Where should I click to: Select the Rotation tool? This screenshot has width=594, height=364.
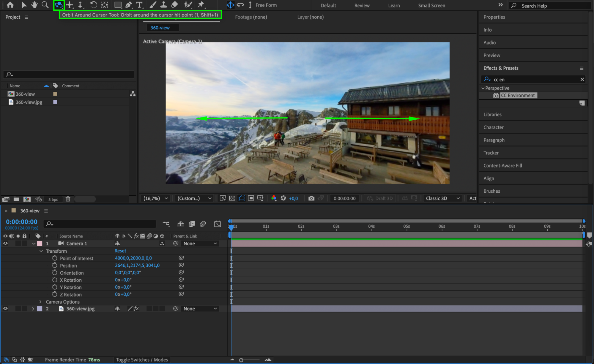(93, 5)
